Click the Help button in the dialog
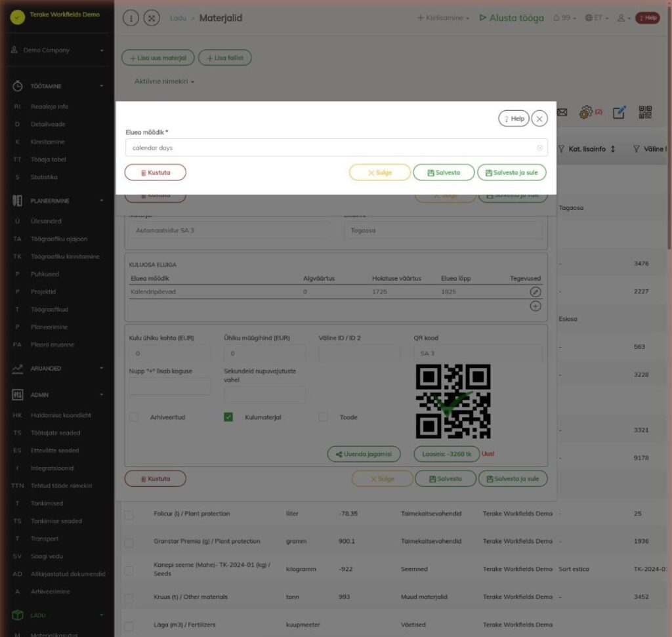 (513, 119)
